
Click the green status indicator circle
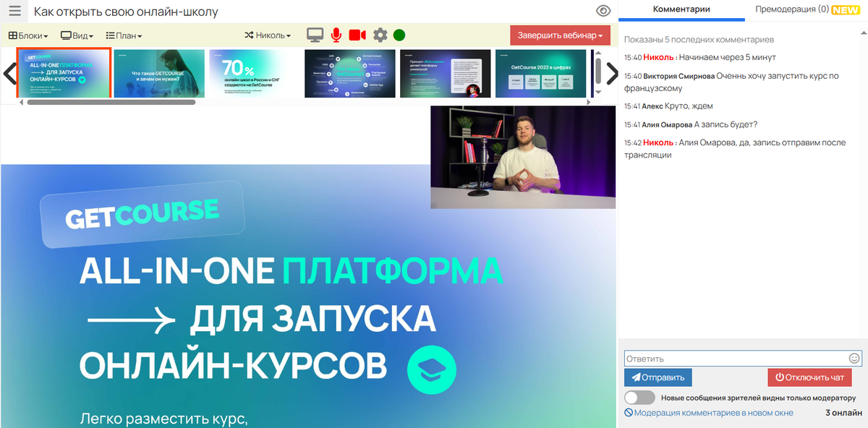pos(399,35)
